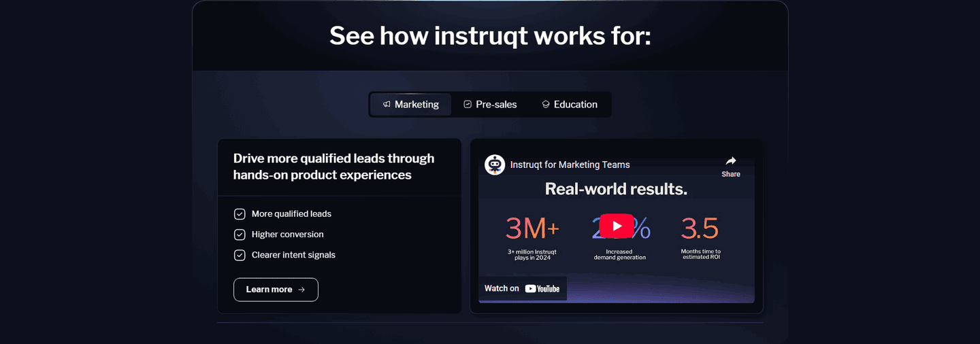Click the 'Increased demand generation' caption
Image resolution: width=980 pixels, height=344 pixels.
[x=619, y=255]
